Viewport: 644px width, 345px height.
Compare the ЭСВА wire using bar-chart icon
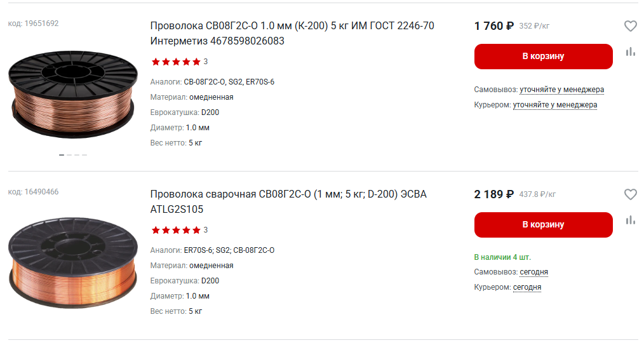point(630,220)
